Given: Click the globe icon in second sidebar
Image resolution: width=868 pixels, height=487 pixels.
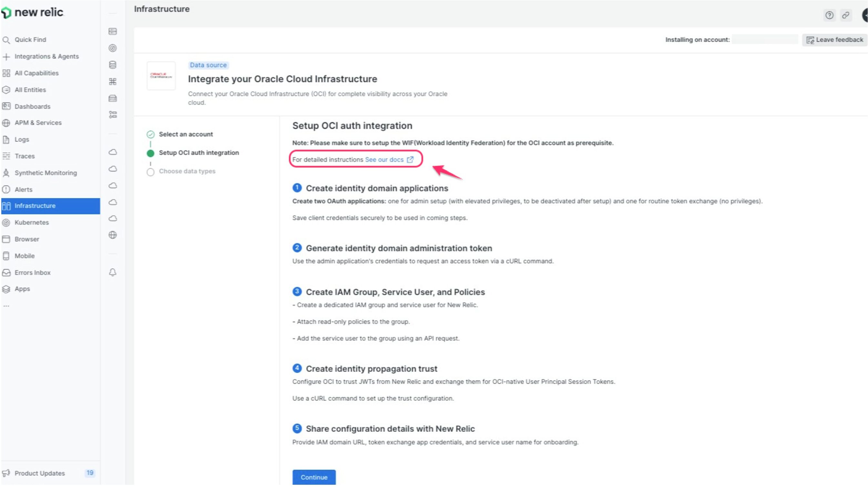Looking at the screenshot, I should pos(113,235).
